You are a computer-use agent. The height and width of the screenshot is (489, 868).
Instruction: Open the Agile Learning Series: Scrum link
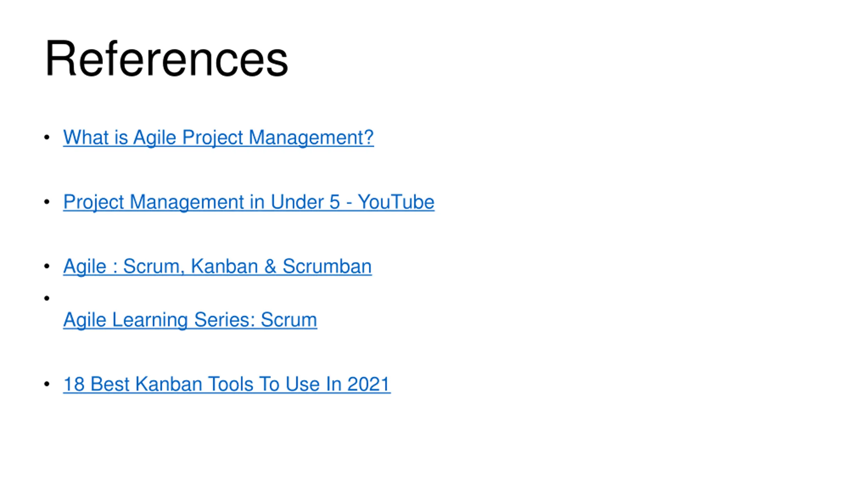[190, 320]
